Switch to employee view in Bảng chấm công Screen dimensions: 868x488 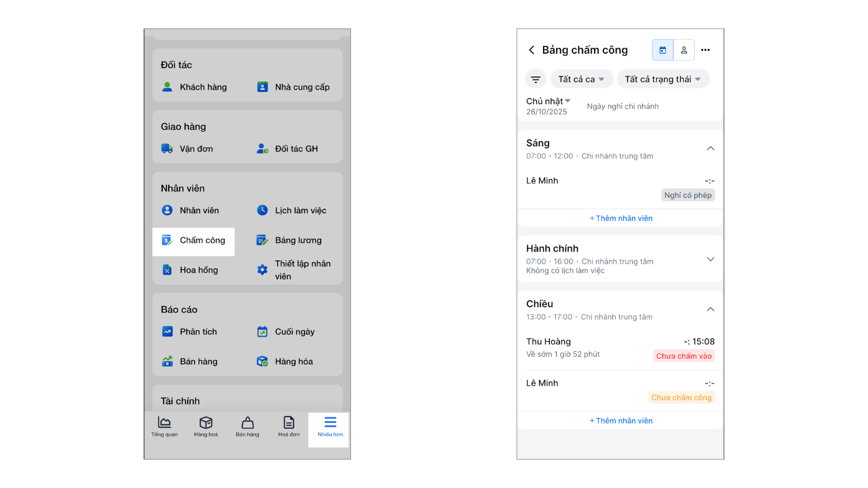pos(684,50)
